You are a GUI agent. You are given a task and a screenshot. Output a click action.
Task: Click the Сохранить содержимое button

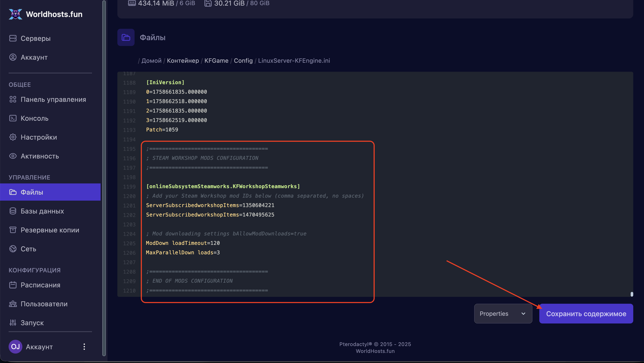pos(586,314)
